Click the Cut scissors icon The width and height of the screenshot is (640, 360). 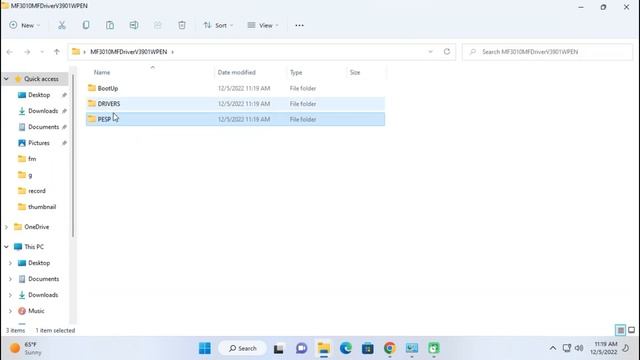[62, 25]
